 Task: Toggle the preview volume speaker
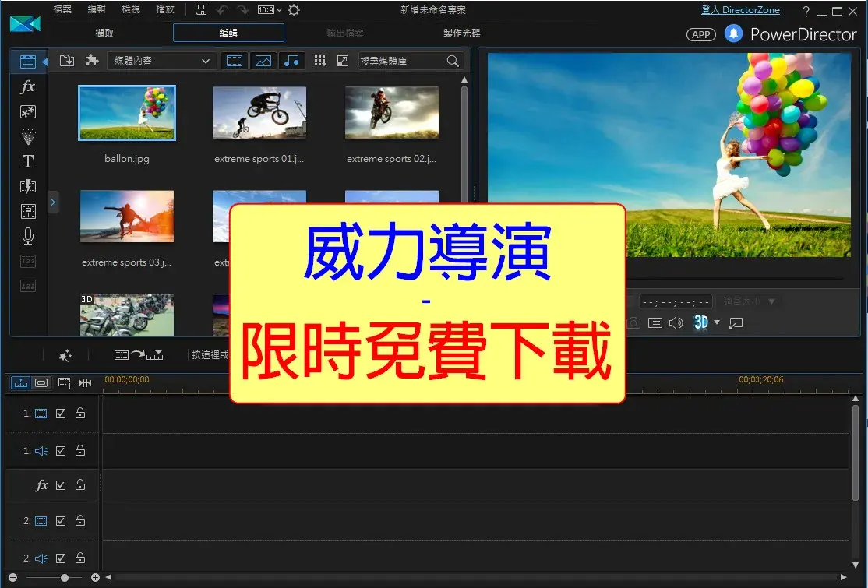[676, 323]
